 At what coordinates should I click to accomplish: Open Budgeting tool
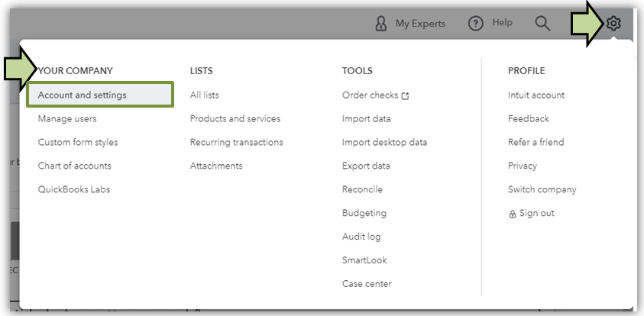pyautogui.click(x=364, y=213)
